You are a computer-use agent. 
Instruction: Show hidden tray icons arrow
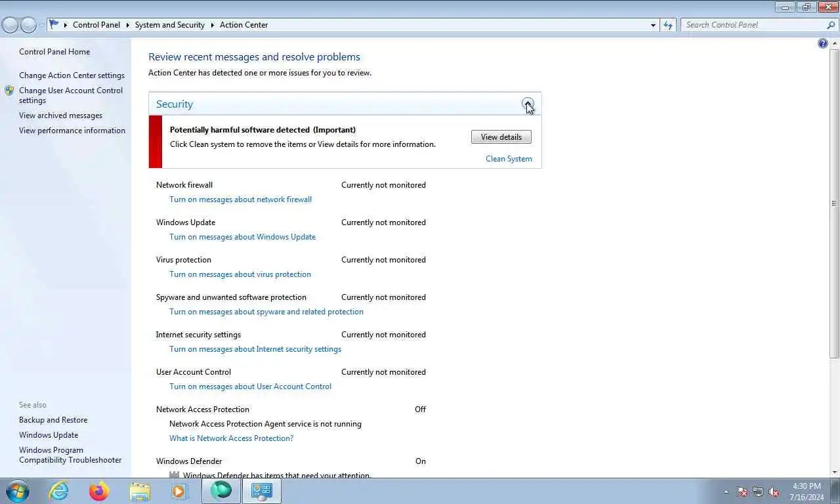pyautogui.click(x=726, y=492)
